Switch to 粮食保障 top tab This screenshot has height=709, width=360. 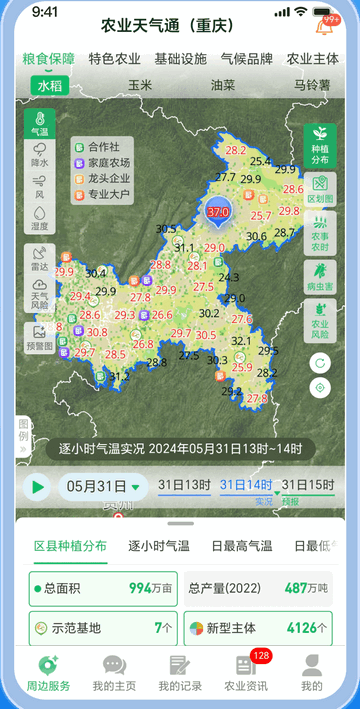[x=49, y=59]
